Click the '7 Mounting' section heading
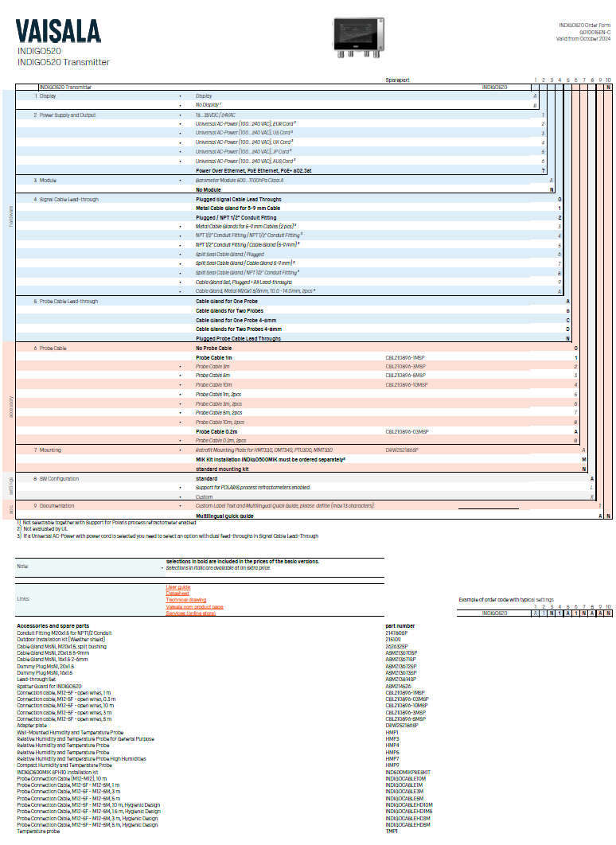The image size is (616, 845). tap(47, 450)
